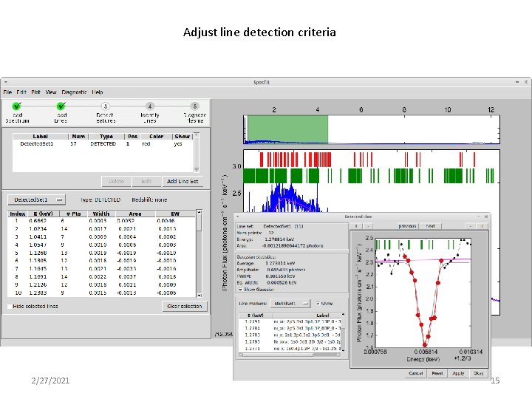
Task: Toggle Hide selected lines checkbox
Action: tap(10, 306)
